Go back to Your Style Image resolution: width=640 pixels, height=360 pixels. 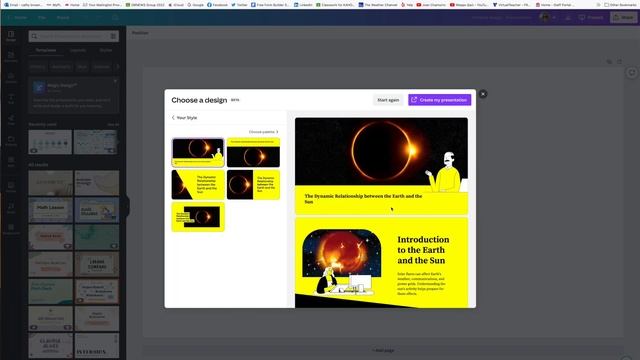184,118
